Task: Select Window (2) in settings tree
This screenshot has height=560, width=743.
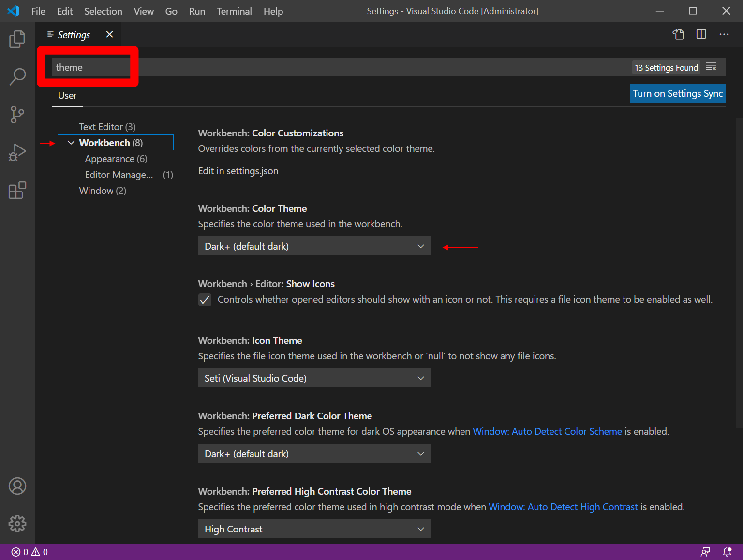Action: coord(103,191)
